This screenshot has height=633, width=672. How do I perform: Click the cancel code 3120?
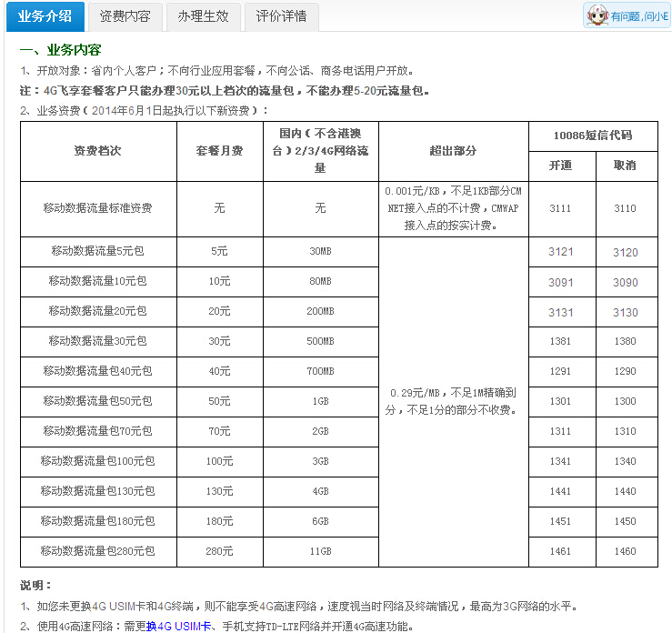(x=626, y=253)
